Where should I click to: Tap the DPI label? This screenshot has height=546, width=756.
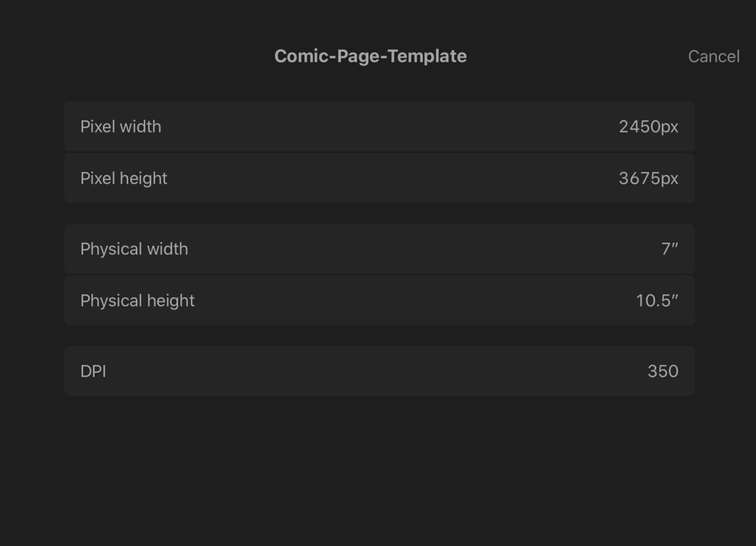(x=93, y=372)
